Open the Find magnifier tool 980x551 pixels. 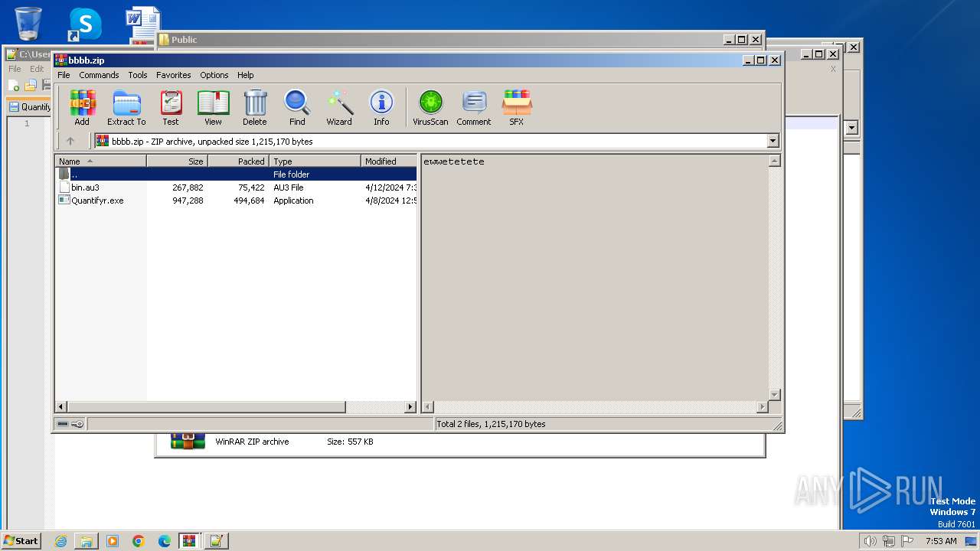coord(297,107)
